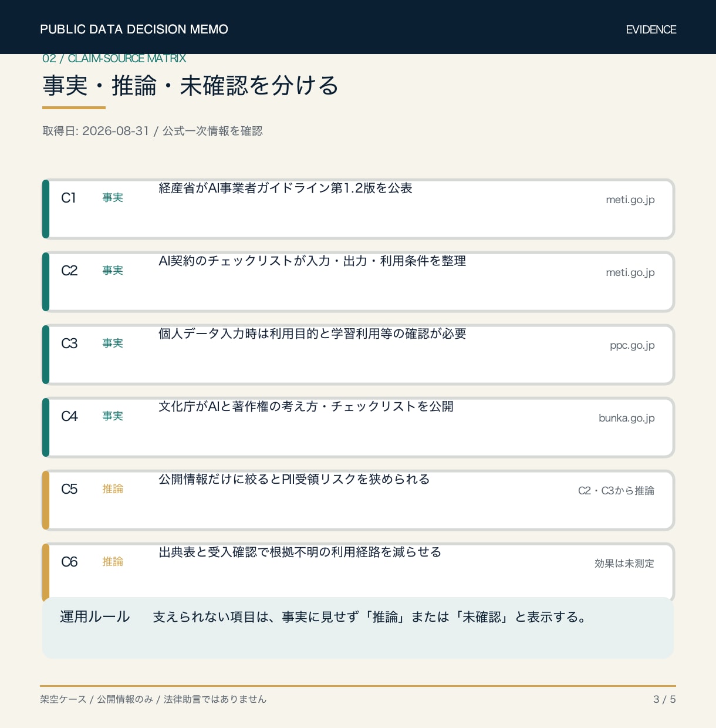Image resolution: width=716 pixels, height=728 pixels.
Task: Click the PUBLIC DATA DECISION MEMO header title
Action: tap(134, 29)
